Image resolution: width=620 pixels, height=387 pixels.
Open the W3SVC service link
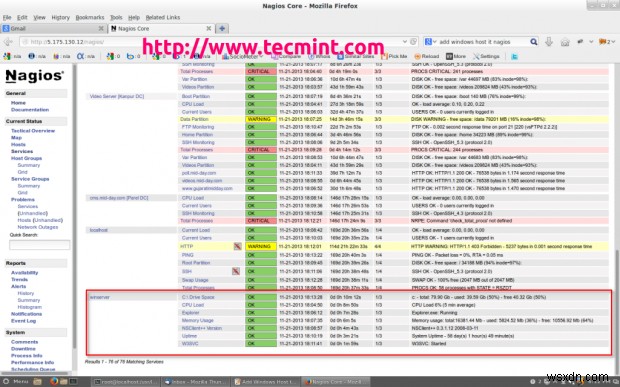[x=190, y=344]
